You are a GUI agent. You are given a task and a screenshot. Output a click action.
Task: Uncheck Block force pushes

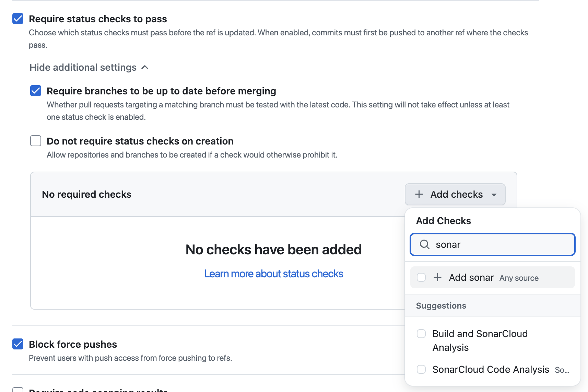pyautogui.click(x=18, y=344)
